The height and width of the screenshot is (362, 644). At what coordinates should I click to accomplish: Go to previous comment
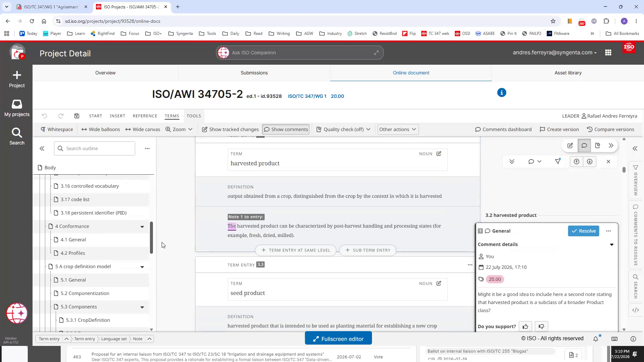(x=576, y=162)
